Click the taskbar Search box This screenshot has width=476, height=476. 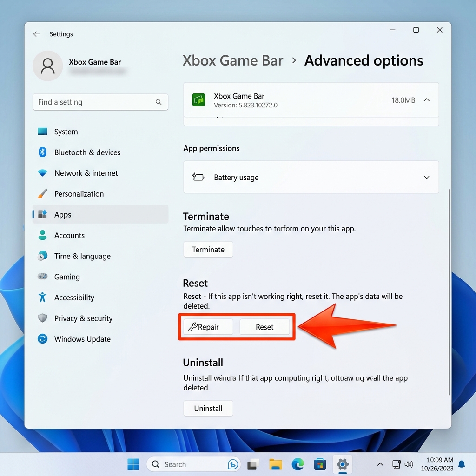tap(194, 464)
